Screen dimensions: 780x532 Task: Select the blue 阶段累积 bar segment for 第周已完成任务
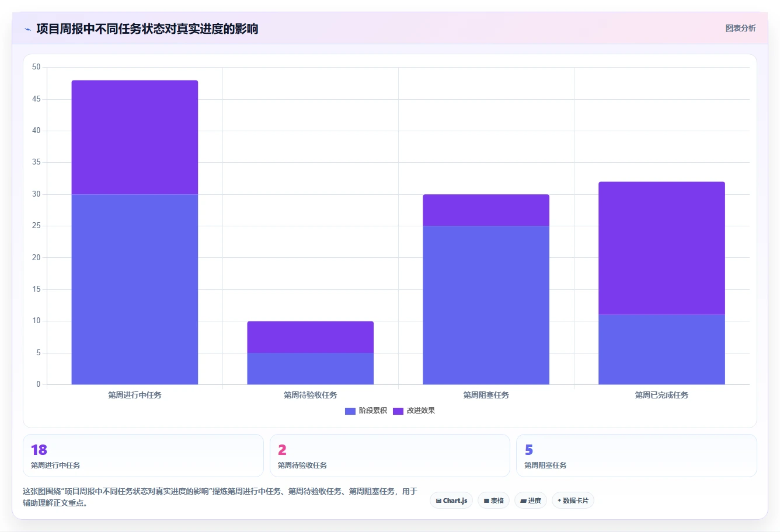click(x=662, y=349)
